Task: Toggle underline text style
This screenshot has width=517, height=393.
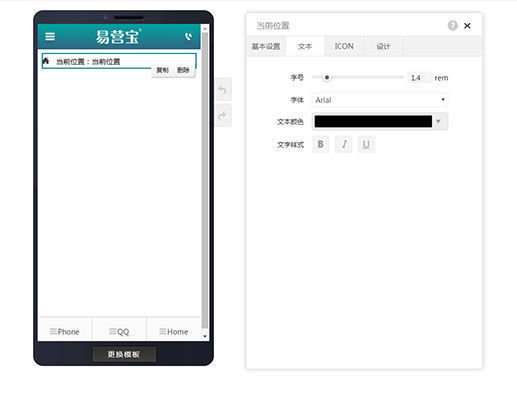Action: [366, 144]
